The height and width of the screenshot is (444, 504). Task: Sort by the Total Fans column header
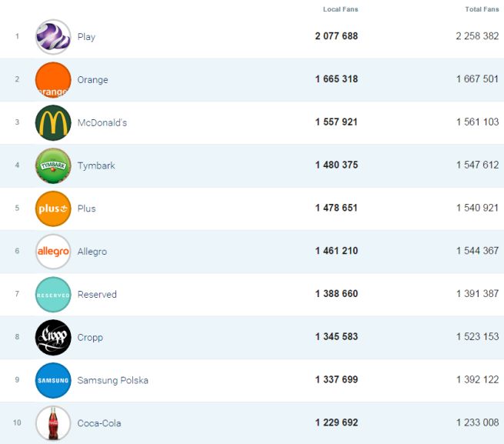pos(482,9)
